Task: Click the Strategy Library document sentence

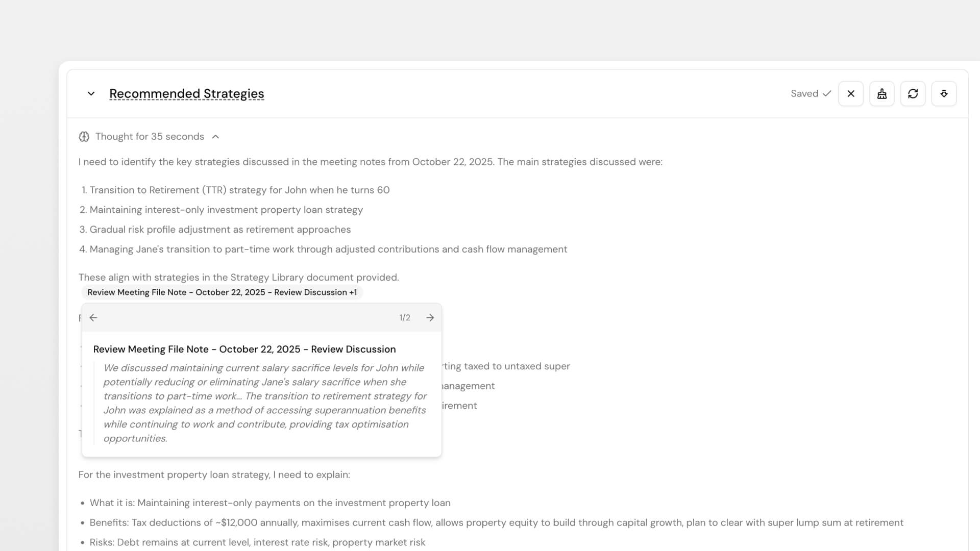Action: [238, 278]
